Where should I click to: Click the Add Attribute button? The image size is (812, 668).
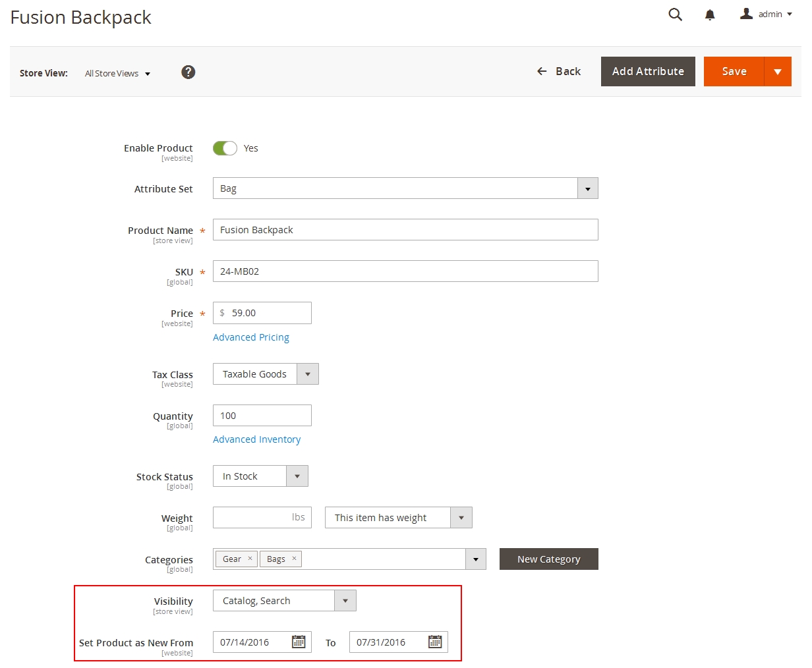tap(647, 71)
